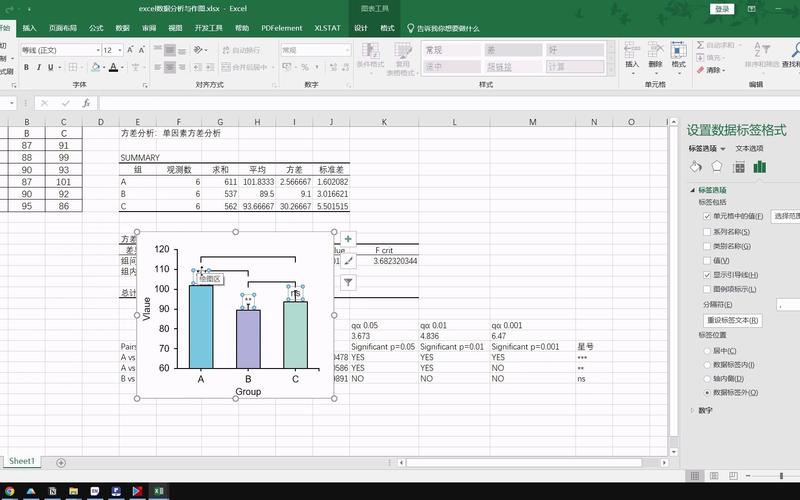Toggle the 显示引导线(H) checkbox
The height and width of the screenshot is (500, 800).
707,275
